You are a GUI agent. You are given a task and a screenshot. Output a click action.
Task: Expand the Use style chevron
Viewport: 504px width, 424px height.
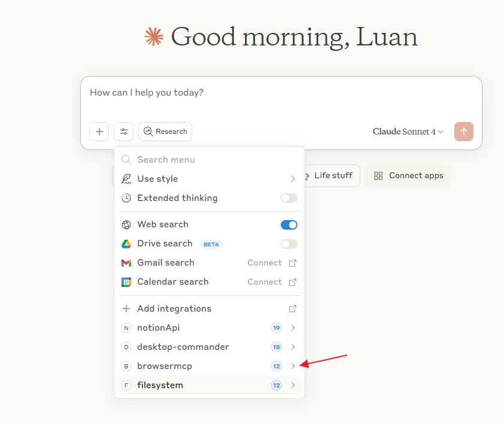[293, 179]
